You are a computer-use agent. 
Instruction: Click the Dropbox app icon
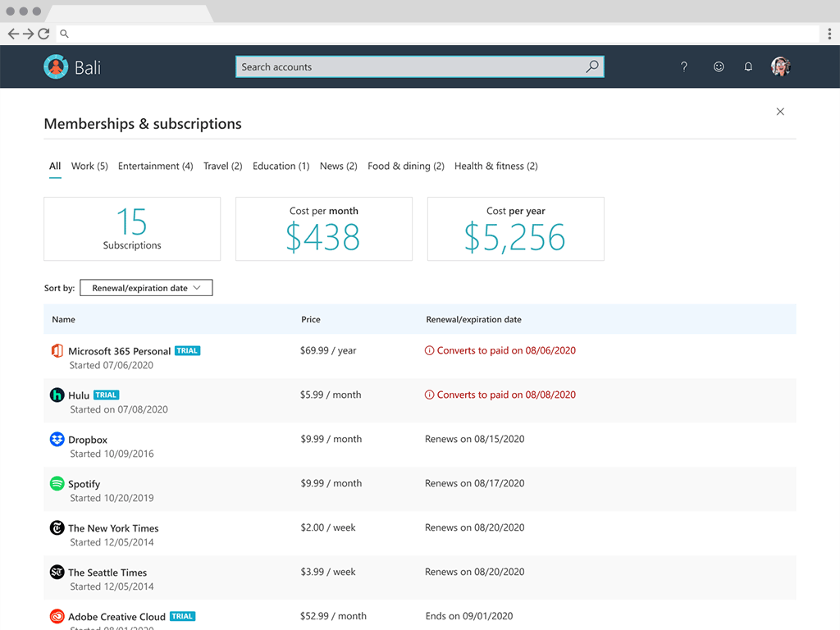click(x=57, y=440)
